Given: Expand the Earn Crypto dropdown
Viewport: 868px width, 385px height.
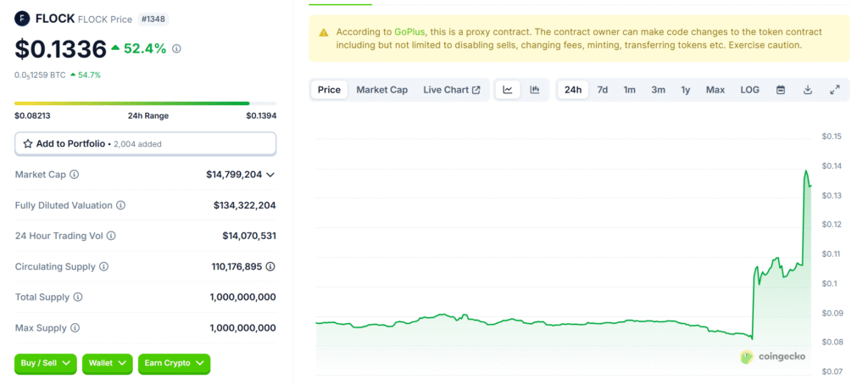Looking at the screenshot, I should click(x=174, y=364).
